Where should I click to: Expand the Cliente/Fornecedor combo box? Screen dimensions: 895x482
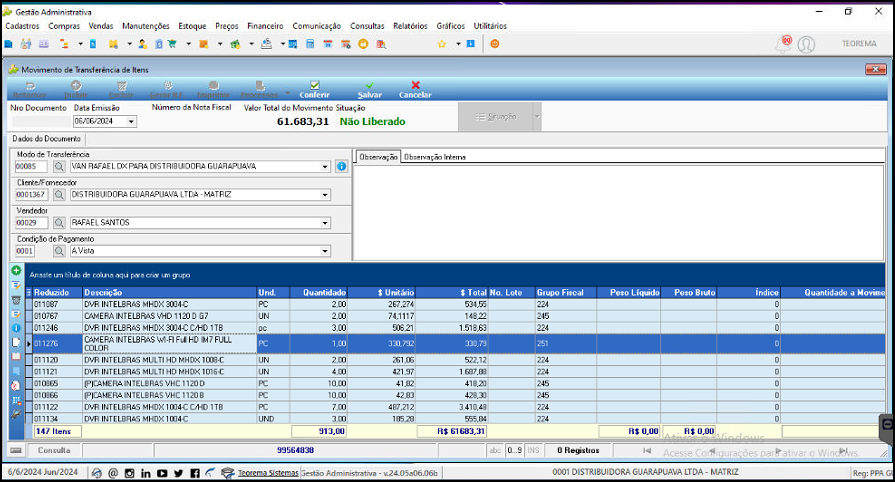point(325,195)
